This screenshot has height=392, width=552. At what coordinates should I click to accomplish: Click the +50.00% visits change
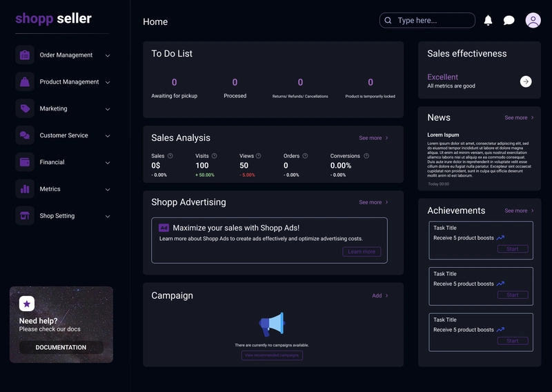[x=205, y=175]
